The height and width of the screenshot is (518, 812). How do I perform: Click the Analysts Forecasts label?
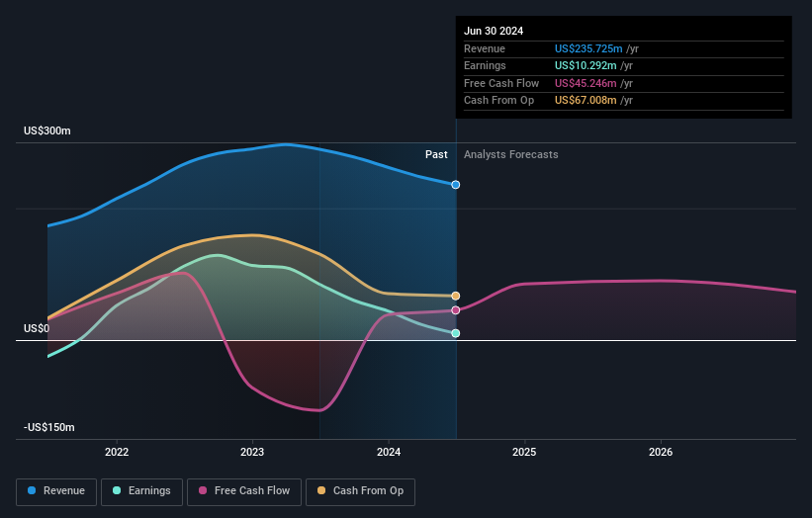point(511,154)
